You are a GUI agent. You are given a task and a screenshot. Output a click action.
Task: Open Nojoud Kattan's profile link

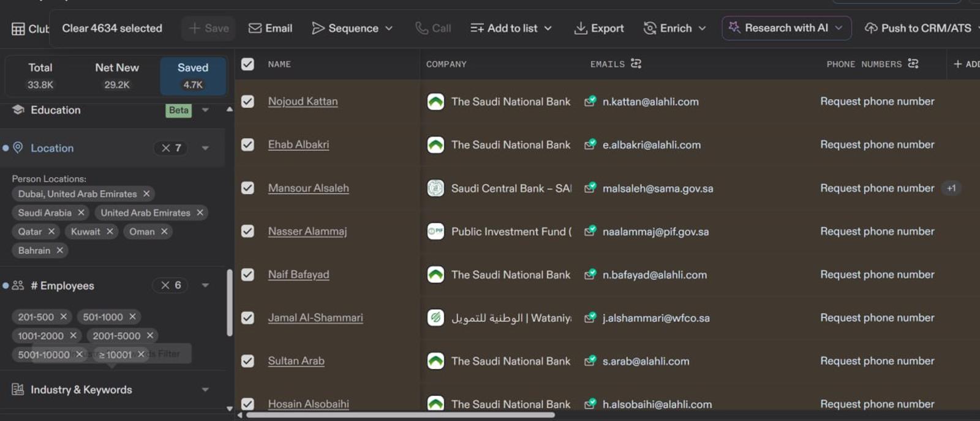(x=303, y=102)
